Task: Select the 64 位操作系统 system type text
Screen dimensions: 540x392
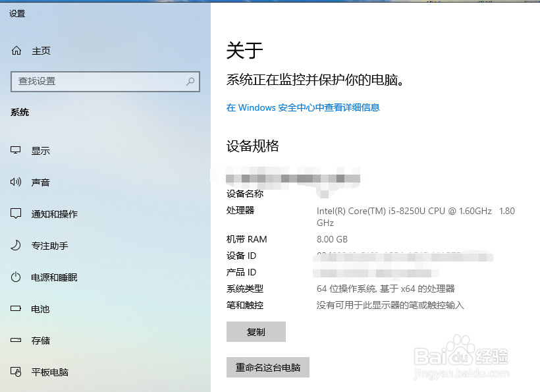Action: 386,289
